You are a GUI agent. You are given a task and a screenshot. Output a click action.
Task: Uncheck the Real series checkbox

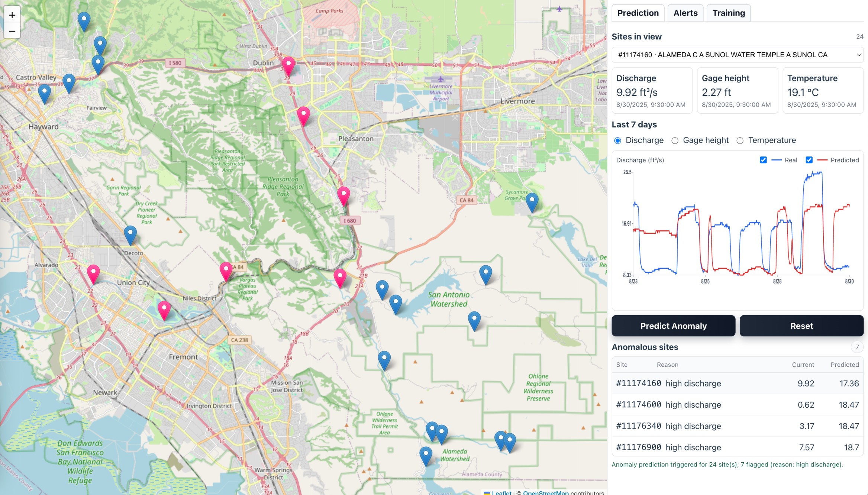(x=763, y=160)
